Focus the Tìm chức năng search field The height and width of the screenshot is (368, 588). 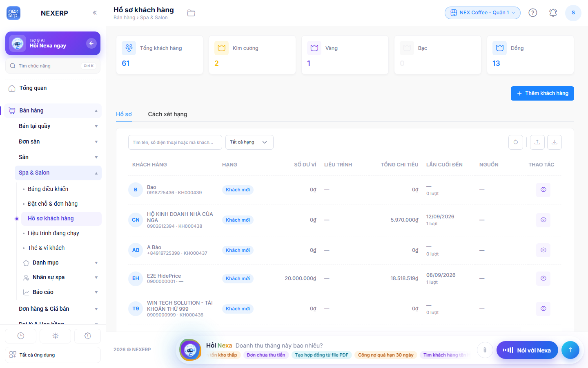[53, 66]
